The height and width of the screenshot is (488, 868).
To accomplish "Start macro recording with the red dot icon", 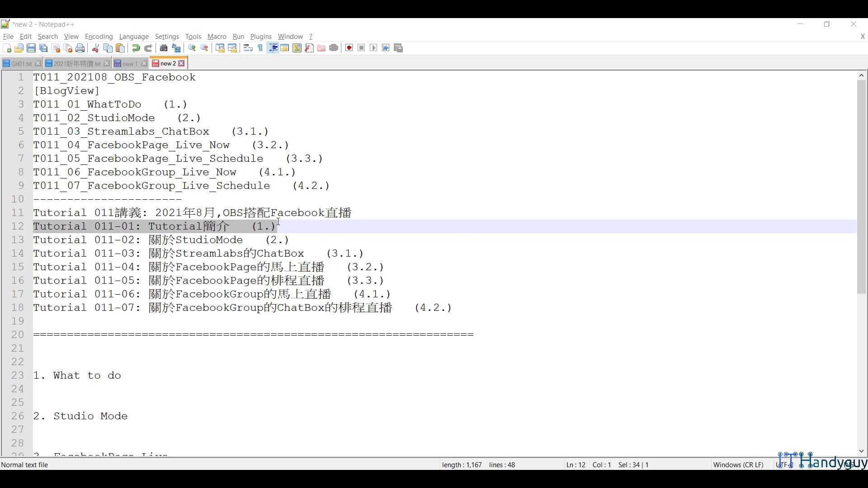I will (349, 48).
